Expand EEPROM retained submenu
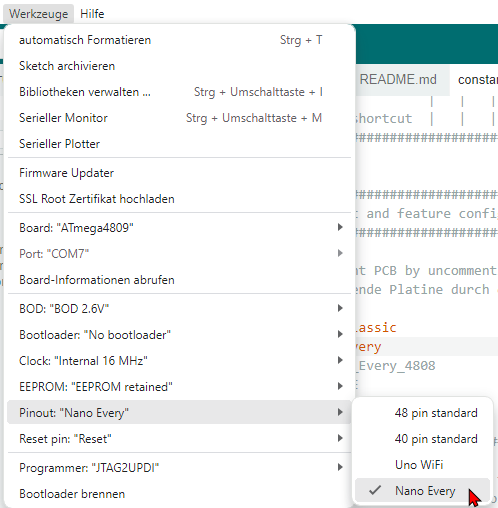498x508 pixels. (179, 387)
